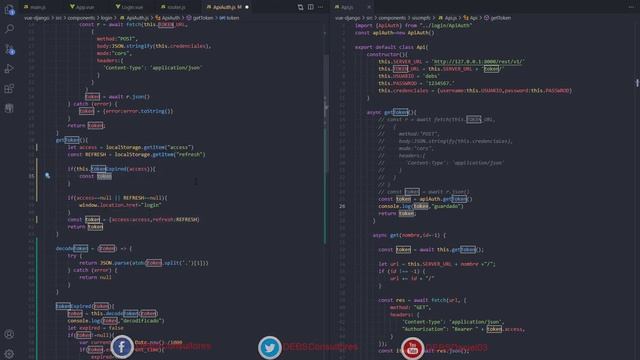Close the Api.js tab
Viewport: 640px width, 360px height.
pyautogui.click(x=369, y=7)
